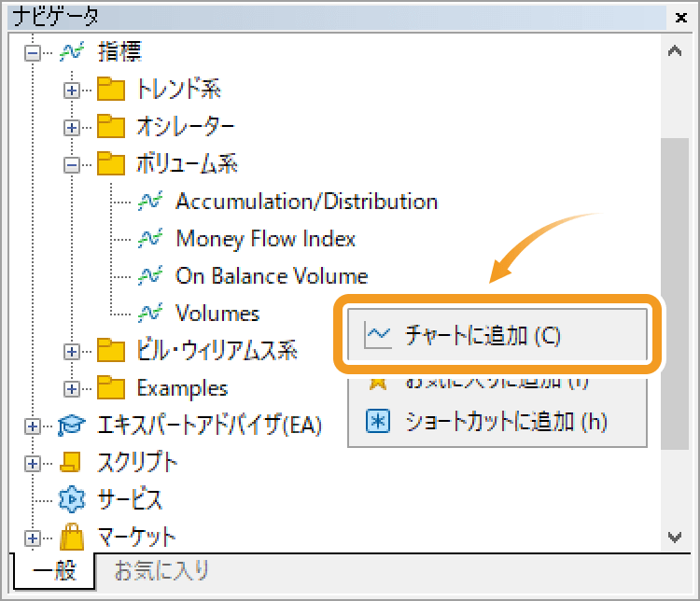Select the 指標 label
The width and height of the screenshot is (700, 601).
click(119, 52)
